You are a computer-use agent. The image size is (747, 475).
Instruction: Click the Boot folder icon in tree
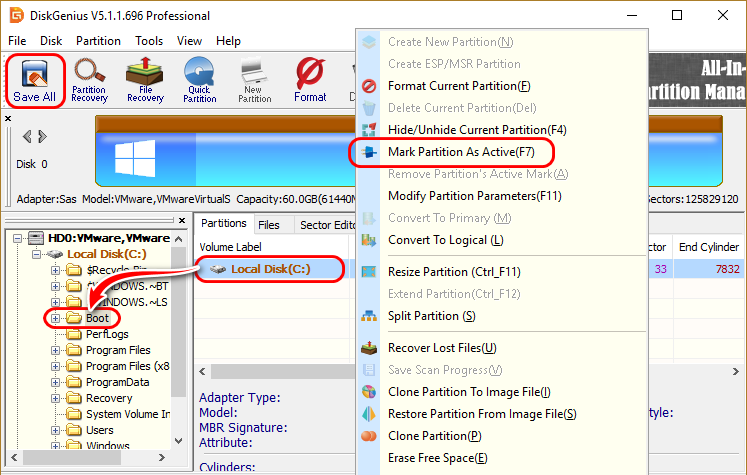[x=74, y=318]
